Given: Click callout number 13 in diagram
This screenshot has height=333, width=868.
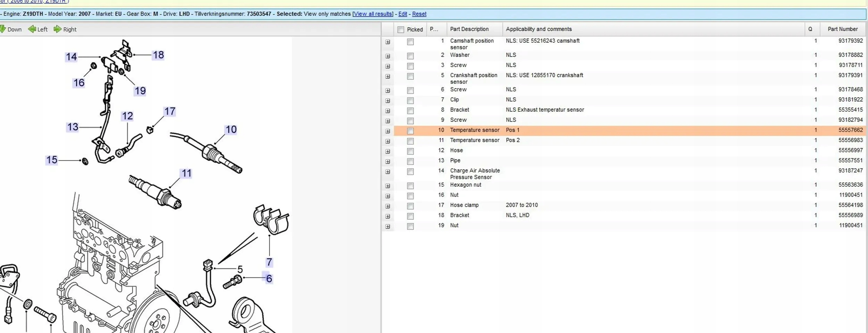Looking at the screenshot, I should pos(73,127).
